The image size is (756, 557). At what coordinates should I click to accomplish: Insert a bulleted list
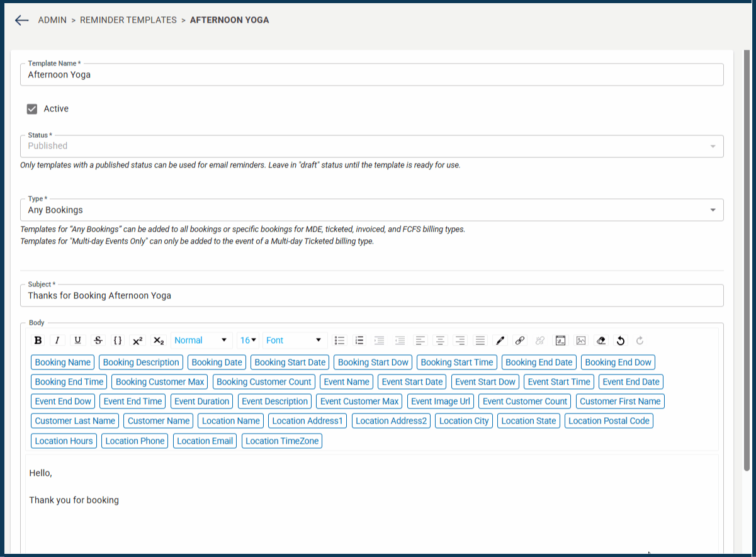tap(339, 340)
